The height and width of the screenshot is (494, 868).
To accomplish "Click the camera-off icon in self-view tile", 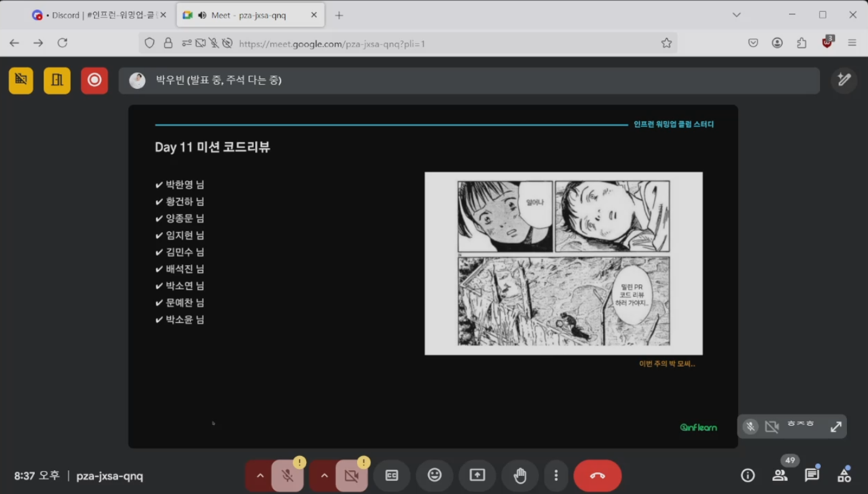I will point(772,427).
